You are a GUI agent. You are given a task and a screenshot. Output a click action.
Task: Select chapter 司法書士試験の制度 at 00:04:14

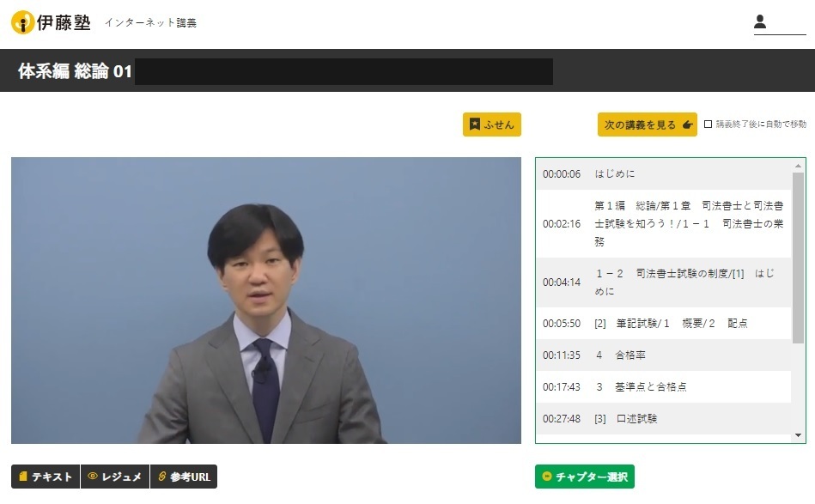(663, 282)
